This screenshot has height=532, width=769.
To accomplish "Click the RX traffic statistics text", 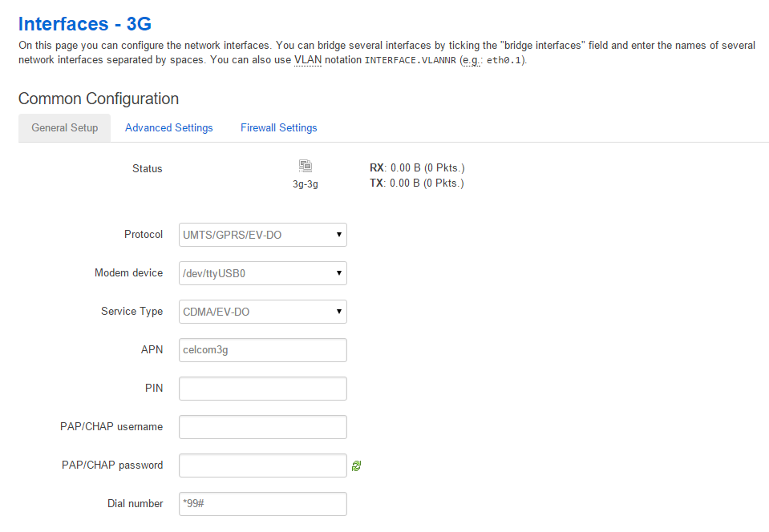I will point(416,168).
